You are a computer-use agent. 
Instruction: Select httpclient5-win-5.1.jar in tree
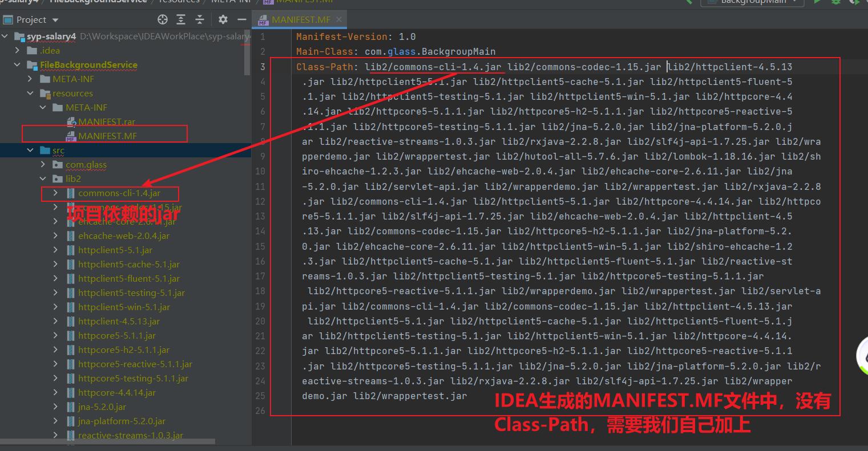(x=124, y=307)
